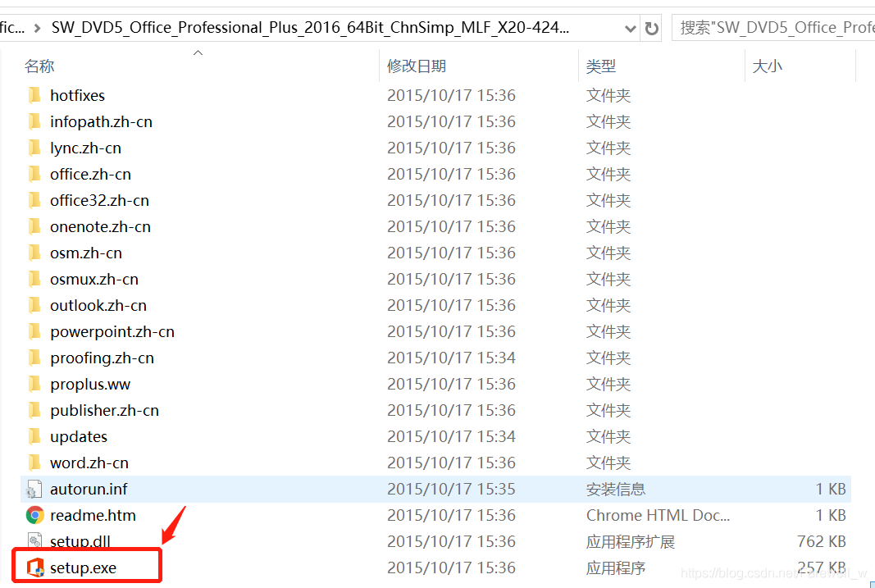875x588 pixels.
Task: Sort files by the 名称 column header
Action: point(39,66)
